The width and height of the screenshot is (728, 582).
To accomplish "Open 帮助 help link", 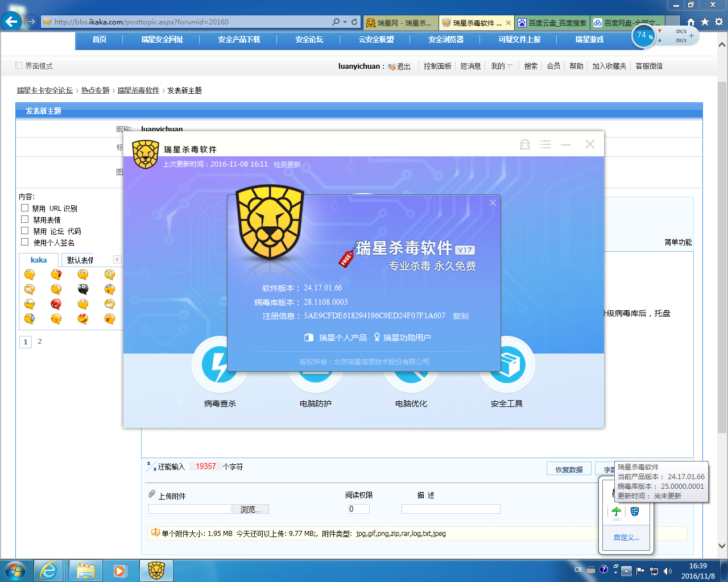I will (576, 66).
